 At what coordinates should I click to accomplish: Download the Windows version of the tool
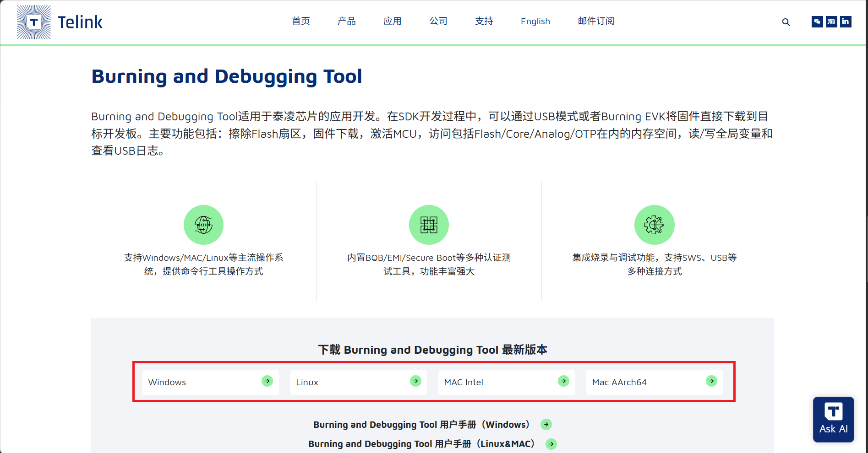click(211, 382)
